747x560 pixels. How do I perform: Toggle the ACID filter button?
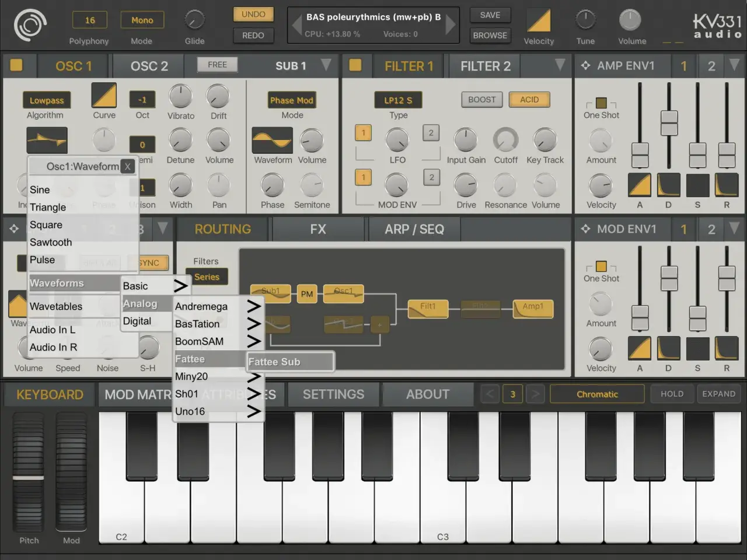(x=529, y=100)
